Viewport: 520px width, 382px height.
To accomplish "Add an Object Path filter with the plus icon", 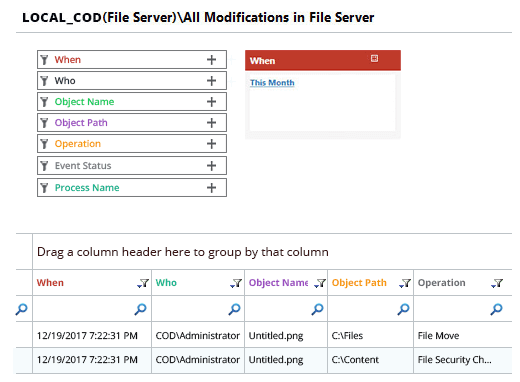I will [x=211, y=123].
